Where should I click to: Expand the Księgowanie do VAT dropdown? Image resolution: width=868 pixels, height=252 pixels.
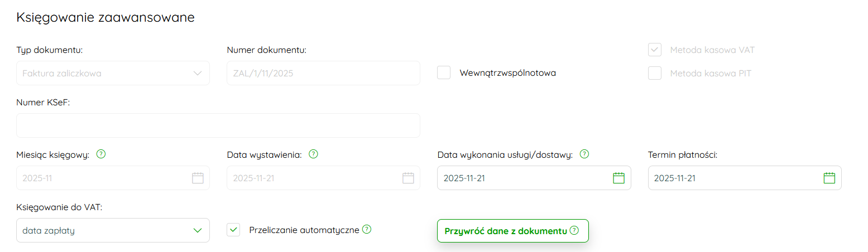coord(113,230)
